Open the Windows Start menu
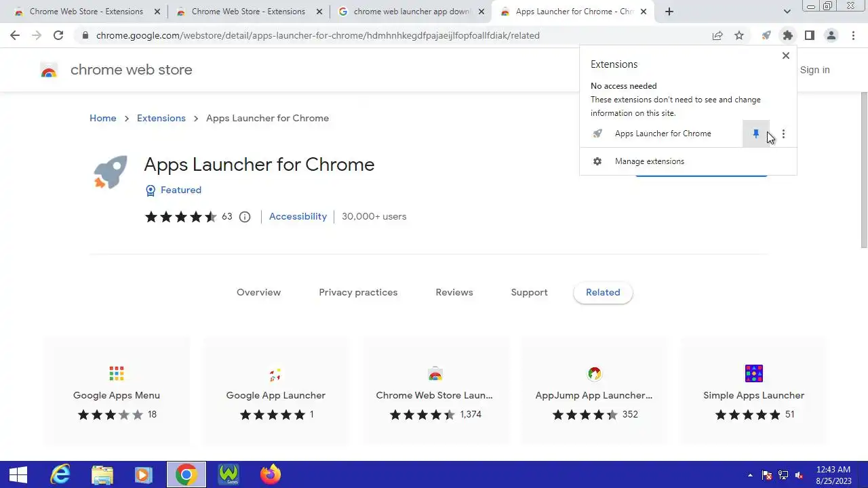The height and width of the screenshot is (488, 868). [18, 474]
